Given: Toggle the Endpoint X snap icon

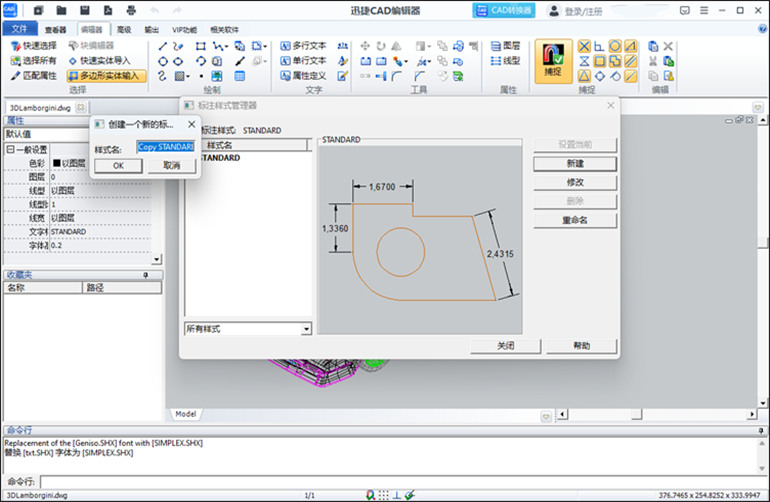Looking at the screenshot, I should click(x=584, y=46).
